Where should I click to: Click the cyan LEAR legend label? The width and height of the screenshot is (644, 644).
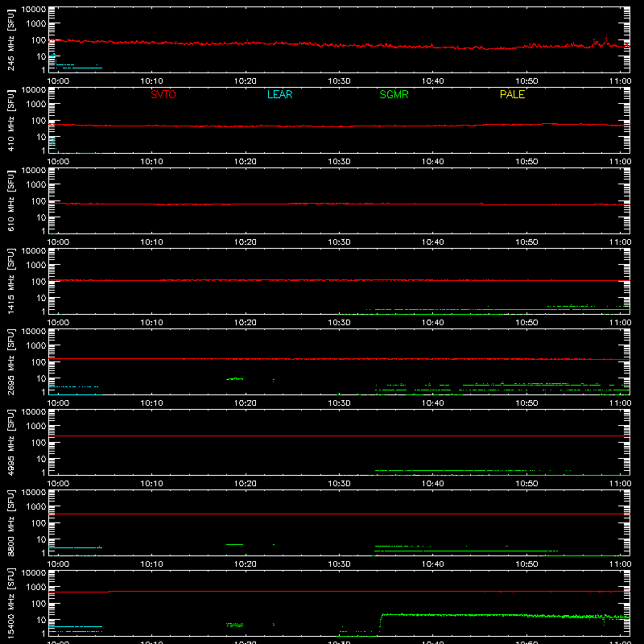tap(279, 94)
